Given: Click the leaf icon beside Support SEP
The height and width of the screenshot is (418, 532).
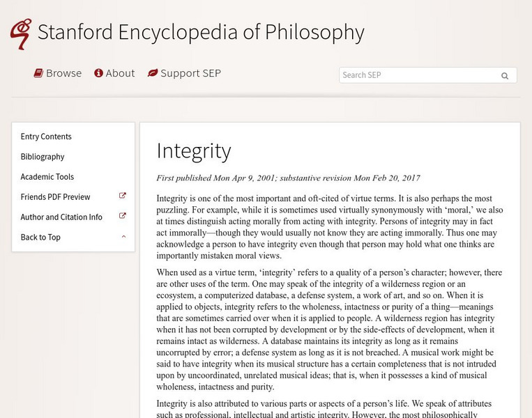Looking at the screenshot, I should click(x=153, y=73).
